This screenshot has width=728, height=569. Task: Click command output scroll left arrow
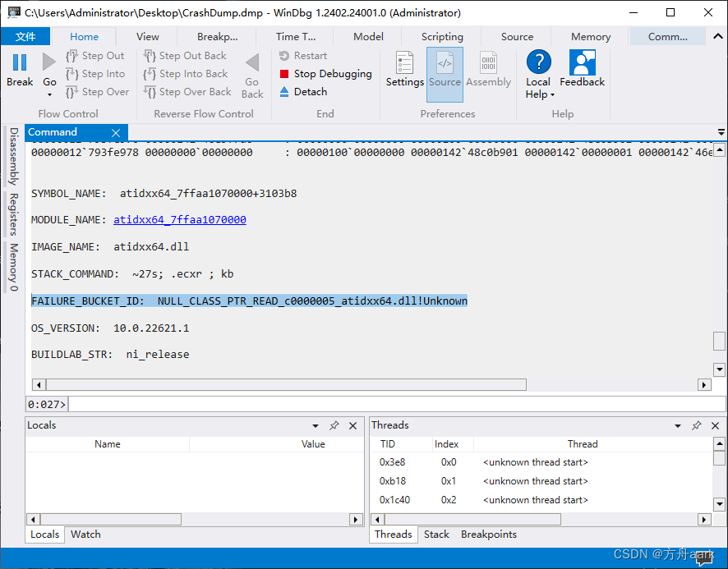(39, 385)
